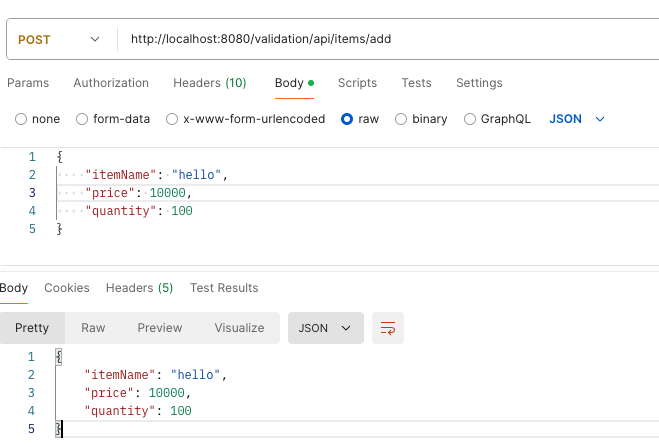Open the Authorization tab
This screenshot has height=447, width=659.
point(111,83)
